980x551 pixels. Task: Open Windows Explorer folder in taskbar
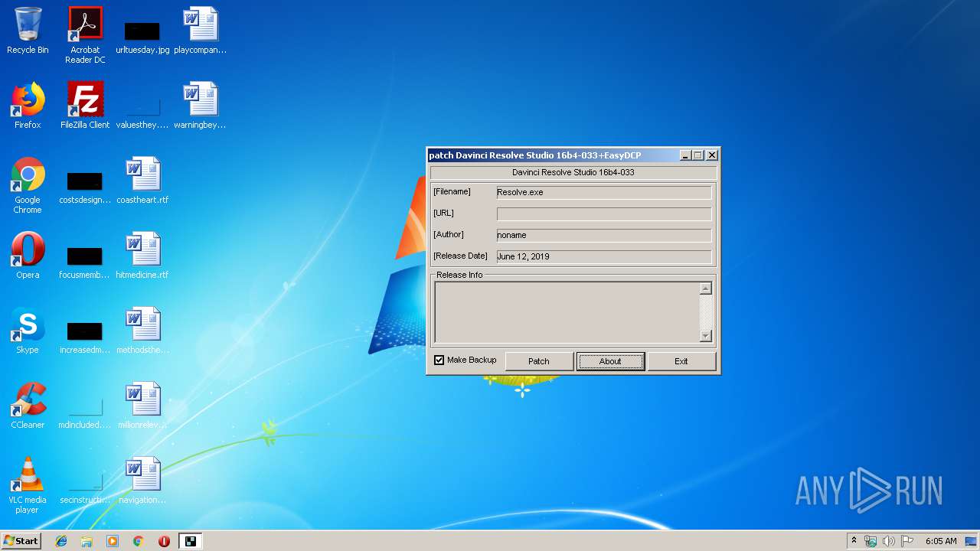click(x=87, y=541)
